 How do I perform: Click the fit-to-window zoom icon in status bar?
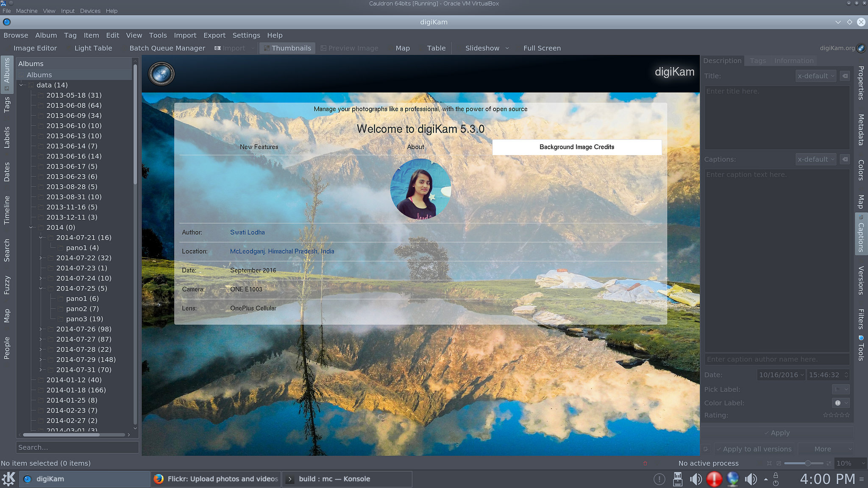pos(769,463)
